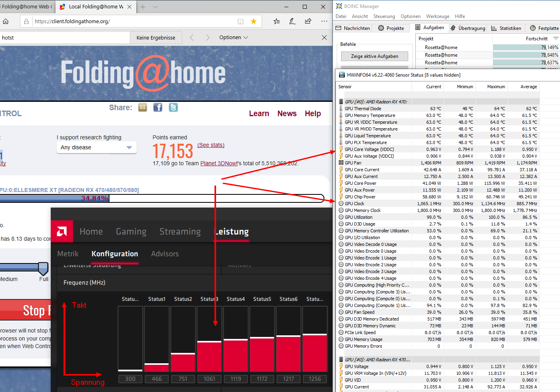The height and width of the screenshot is (392, 560).
Task: Share Folding@home via email icon
Action: [x=143, y=107]
